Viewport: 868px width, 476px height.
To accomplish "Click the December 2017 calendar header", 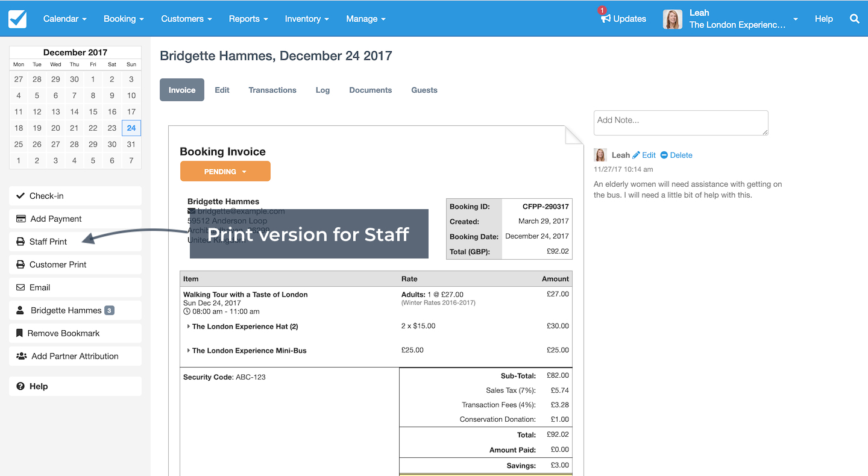I will pyautogui.click(x=75, y=52).
